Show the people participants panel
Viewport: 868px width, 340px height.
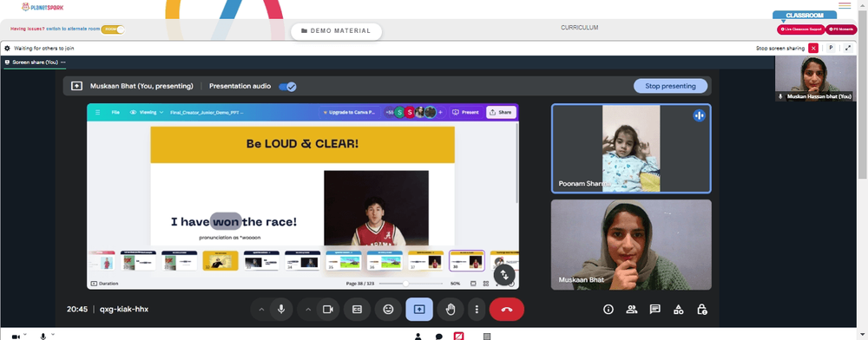632,309
